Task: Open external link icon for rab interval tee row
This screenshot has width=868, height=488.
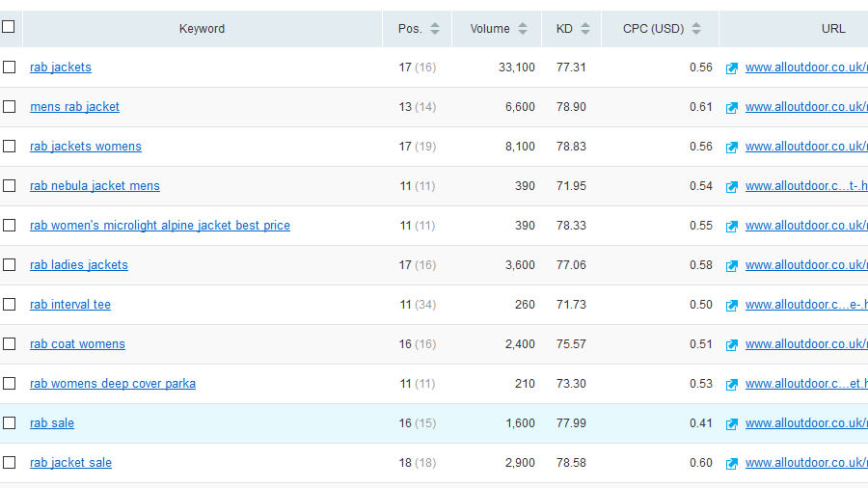Action: (732, 306)
